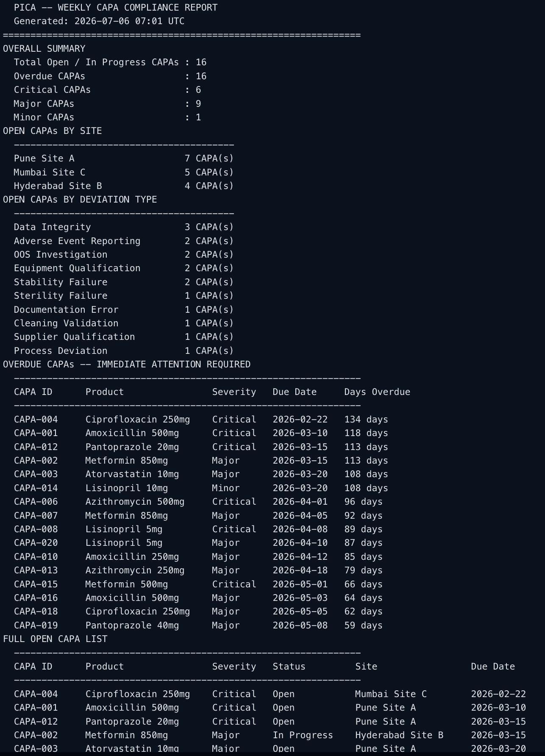Click the 'Stability Failure' deviation row
Viewport: 545px width, 756px height.
click(x=124, y=282)
